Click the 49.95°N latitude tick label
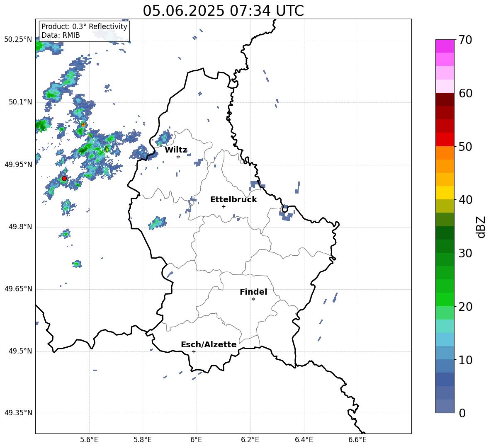 (18, 165)
